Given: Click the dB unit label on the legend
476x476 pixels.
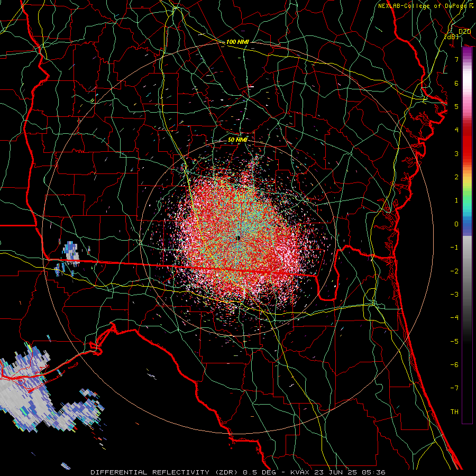Looking at the screenshot, I should point(451,36).
